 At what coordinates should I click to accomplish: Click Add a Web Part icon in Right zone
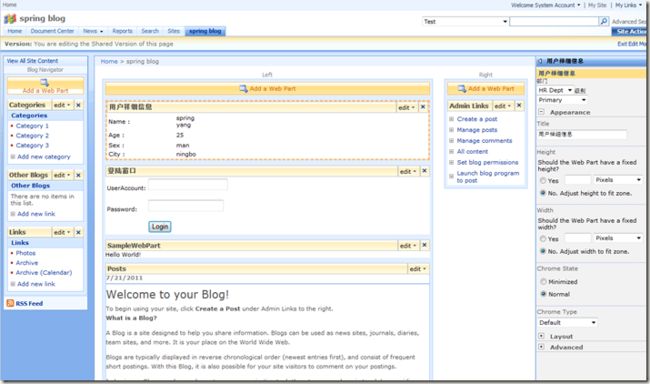click(x=462, y=89)
